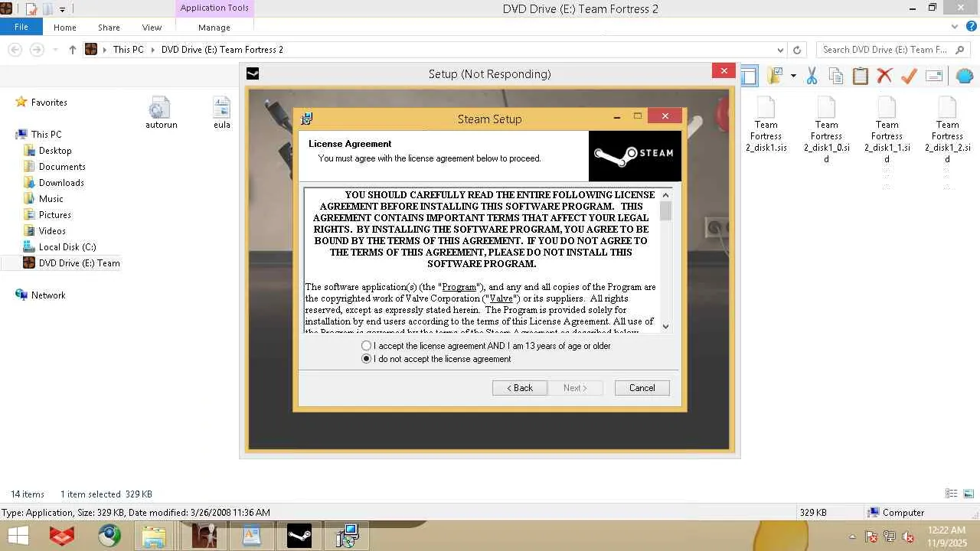This screenshot has width=980, height=551.
Task: Click the Paste clipboard icon in Explorer toolbar
Action: 861,76
